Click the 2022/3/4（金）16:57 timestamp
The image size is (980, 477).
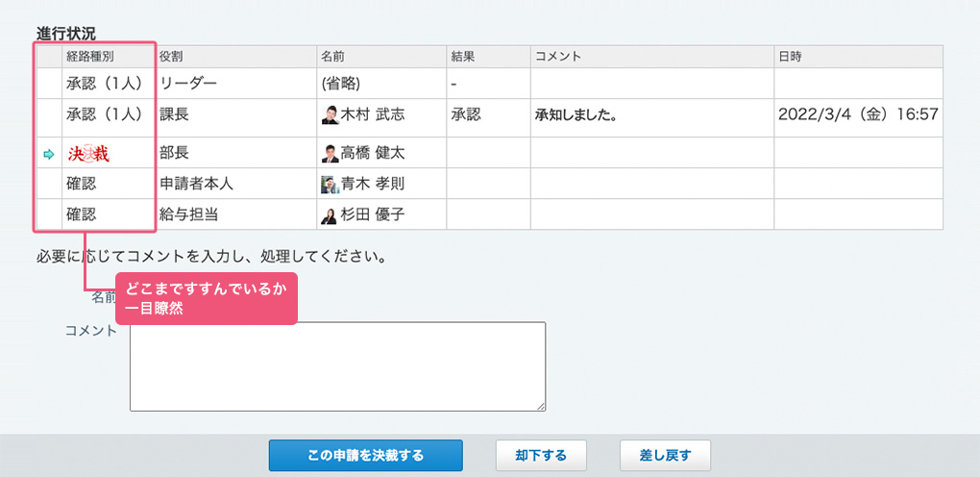pos(858,114)
